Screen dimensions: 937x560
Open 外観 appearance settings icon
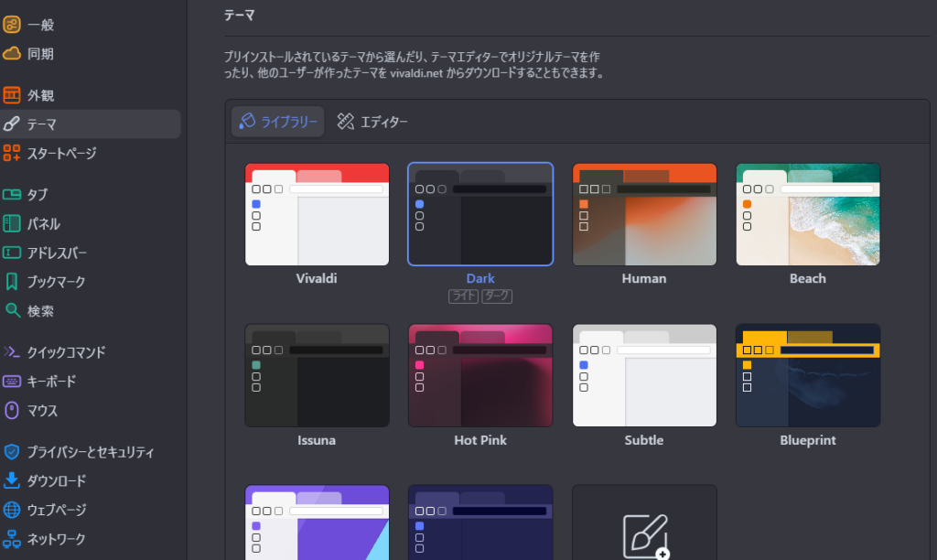click(x=12, y=95)
